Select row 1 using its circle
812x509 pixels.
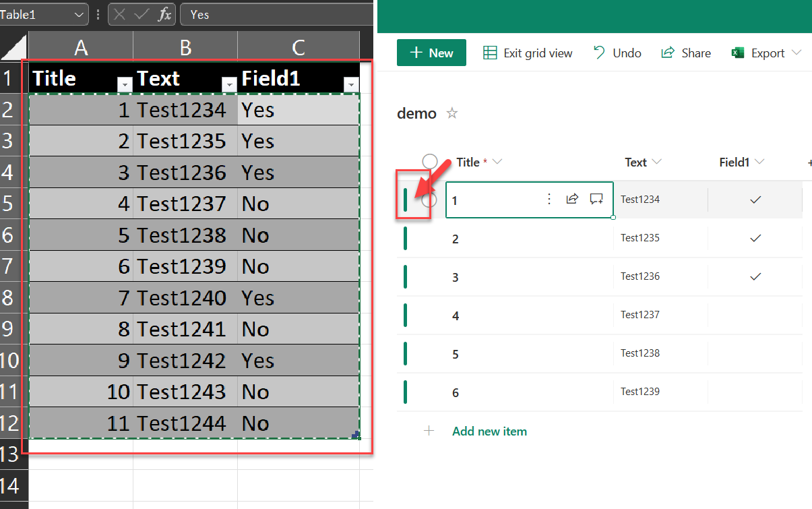point(430,200)
